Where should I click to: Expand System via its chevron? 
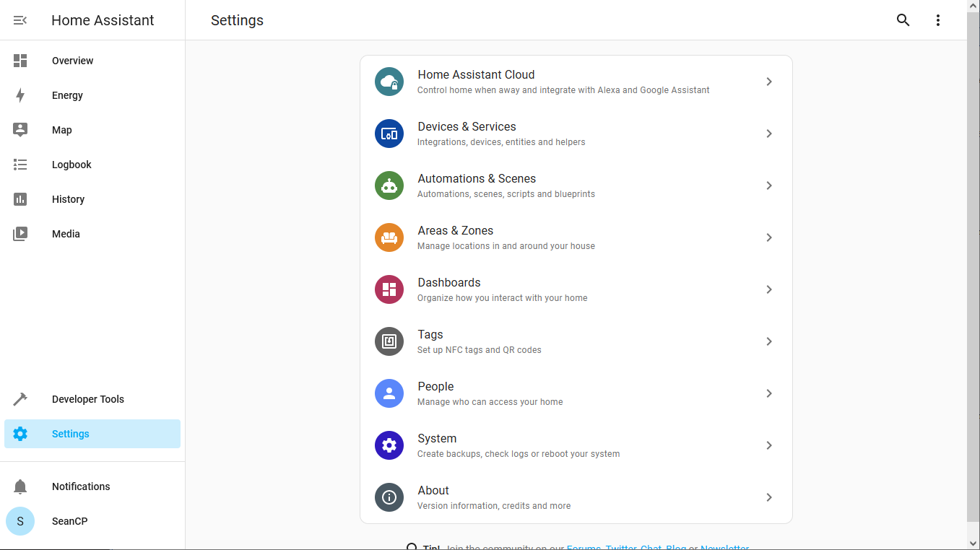tap(769, 445)
